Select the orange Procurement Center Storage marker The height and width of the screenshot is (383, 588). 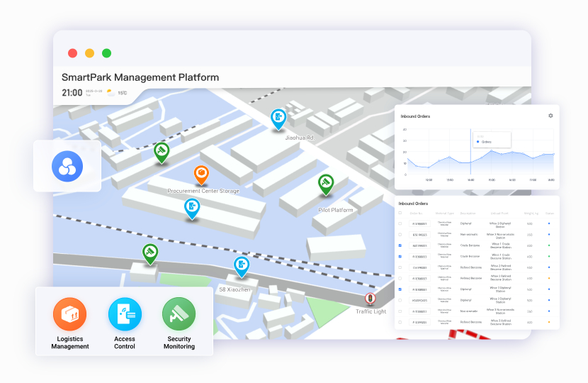tap(201, 174)
